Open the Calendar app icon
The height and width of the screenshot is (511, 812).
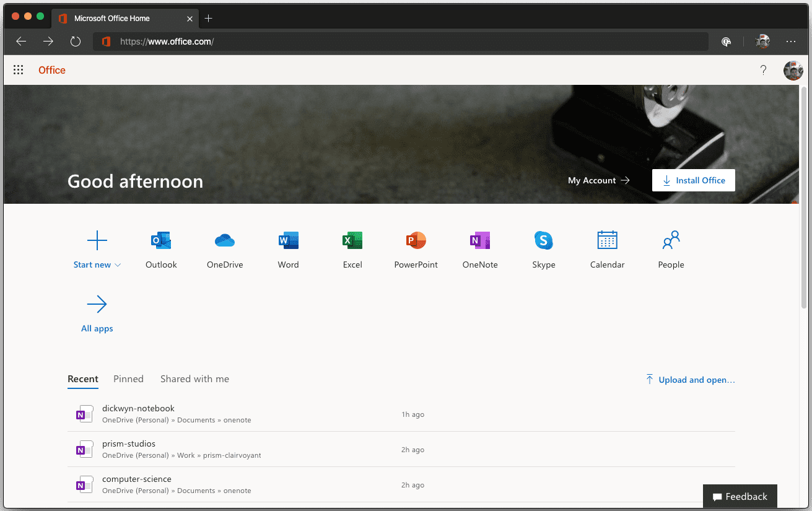tap(607, 241)
